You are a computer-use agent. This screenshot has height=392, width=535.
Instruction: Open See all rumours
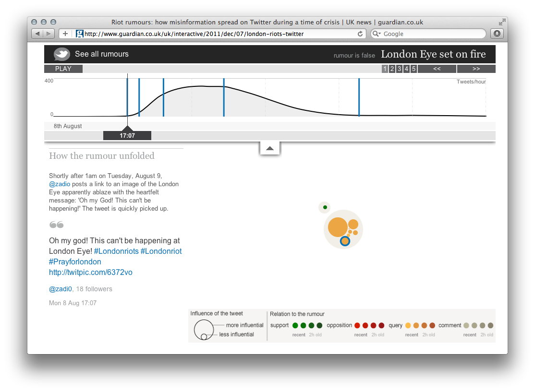pos(101,54)
